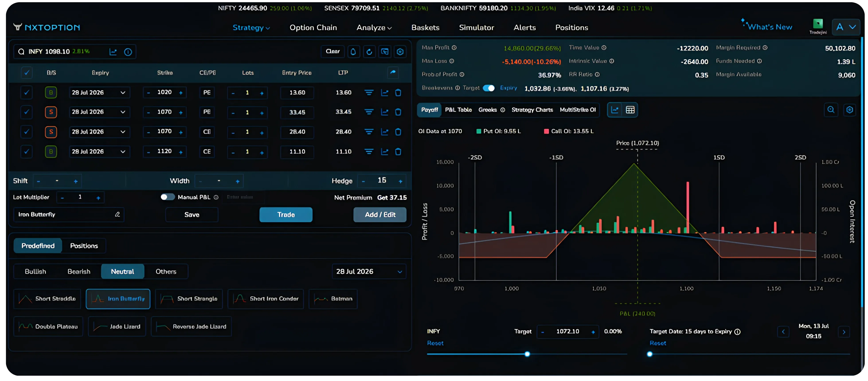Click the zoom magnifier above the payoff chart
This screenshot has width=868, height=381.
click(831, 110)
